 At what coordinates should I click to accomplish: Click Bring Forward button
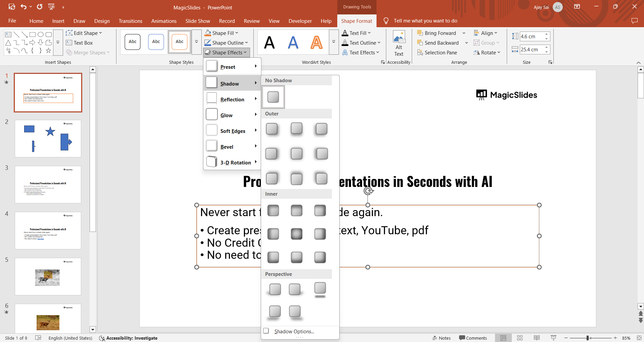pyautogui.click(x=437, y=33)
